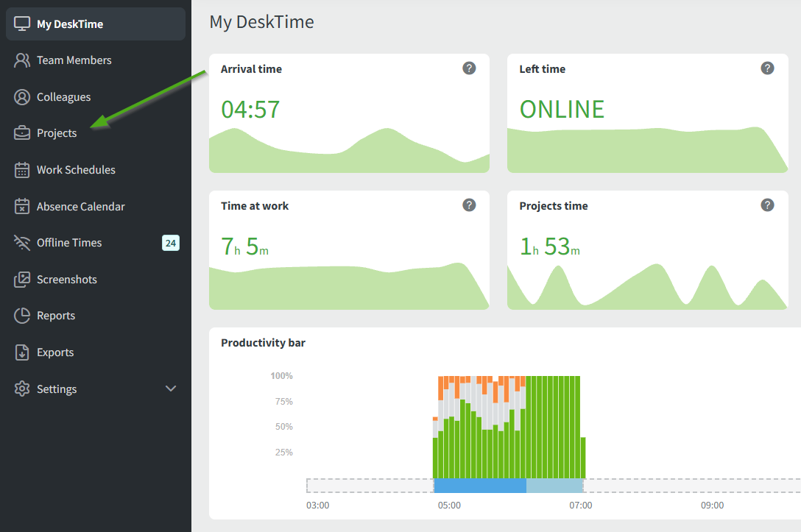
Task: Click the Absence Calendar icon
Action: (23, 207)
